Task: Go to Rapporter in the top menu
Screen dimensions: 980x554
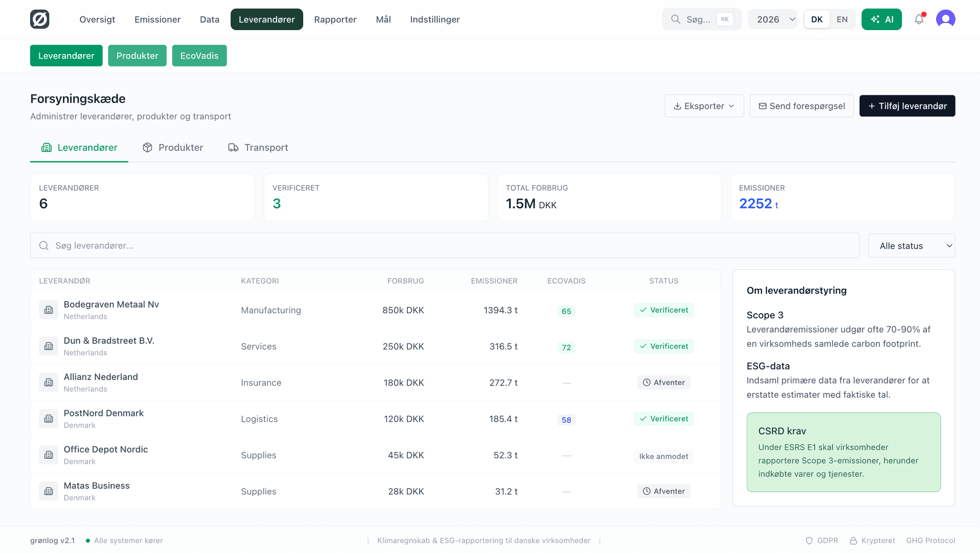Action: click(x=335, y=19)
